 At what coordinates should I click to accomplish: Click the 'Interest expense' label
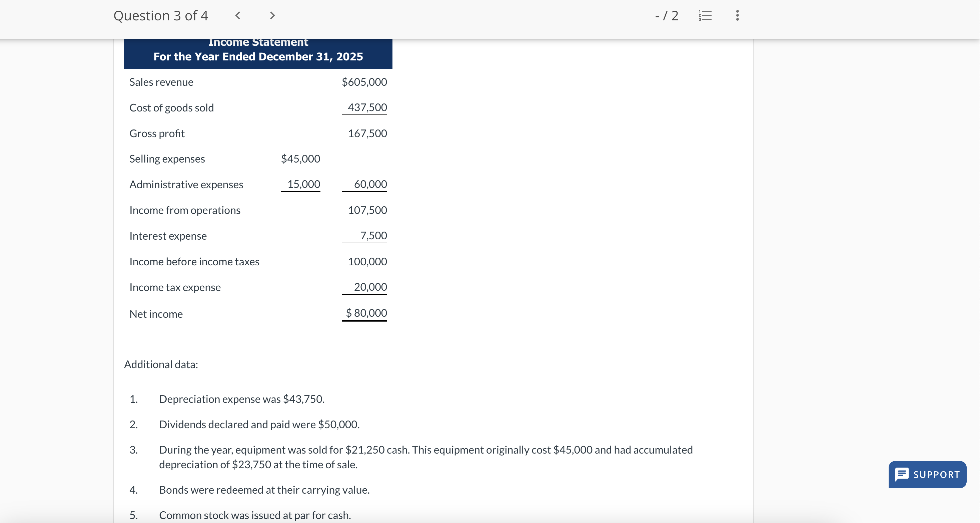(x=168, y=236)
